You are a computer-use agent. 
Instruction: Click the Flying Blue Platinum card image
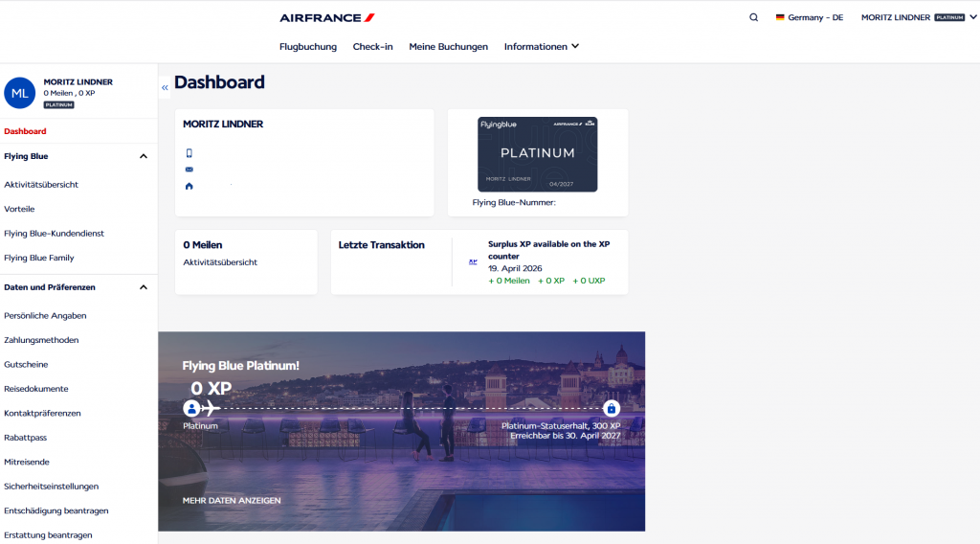pyautogui.click(x=538, y=154)
